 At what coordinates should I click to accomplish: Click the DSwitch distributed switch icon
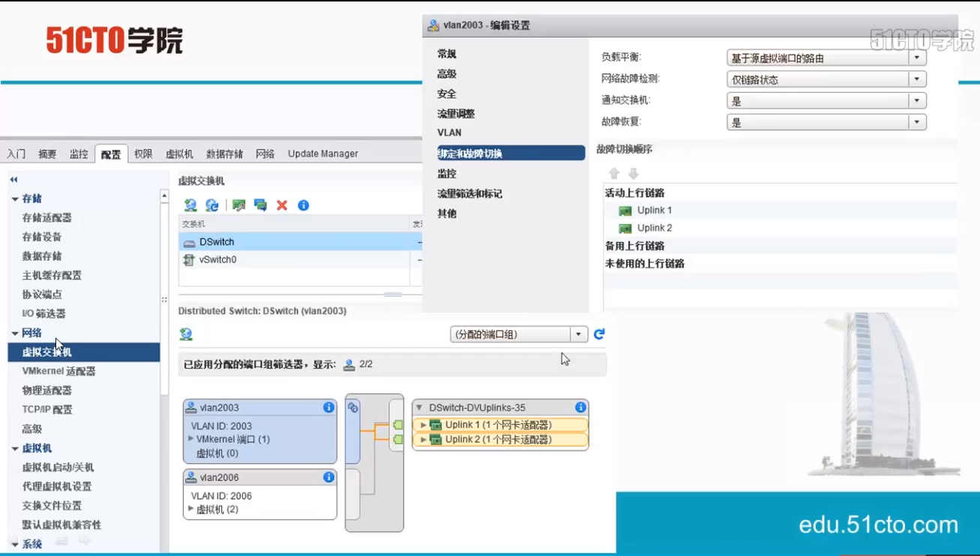(x=190, y=243)
